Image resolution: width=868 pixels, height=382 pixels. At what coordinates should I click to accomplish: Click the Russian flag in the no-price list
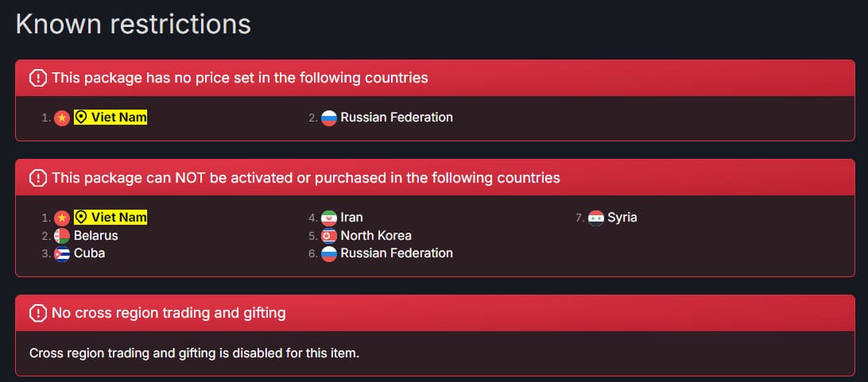(329, 118)
